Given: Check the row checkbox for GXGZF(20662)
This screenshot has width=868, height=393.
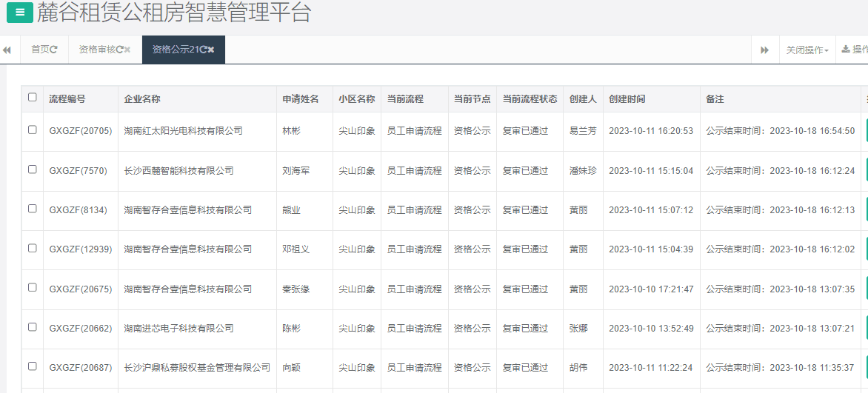Looking at the screenshot, I should (32, 326).
